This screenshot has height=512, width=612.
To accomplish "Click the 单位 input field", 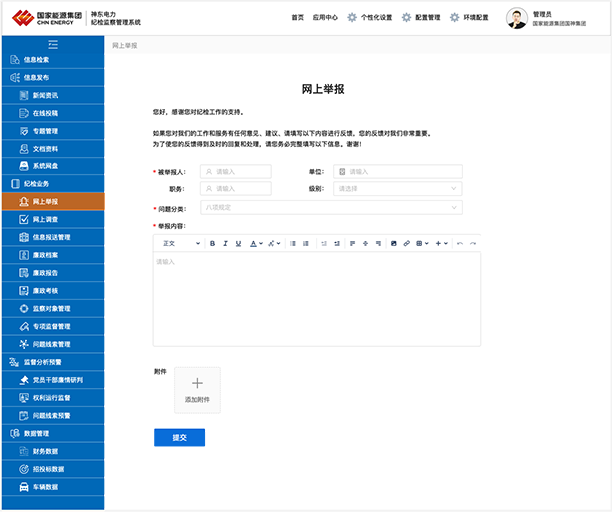I will (398, 171).
